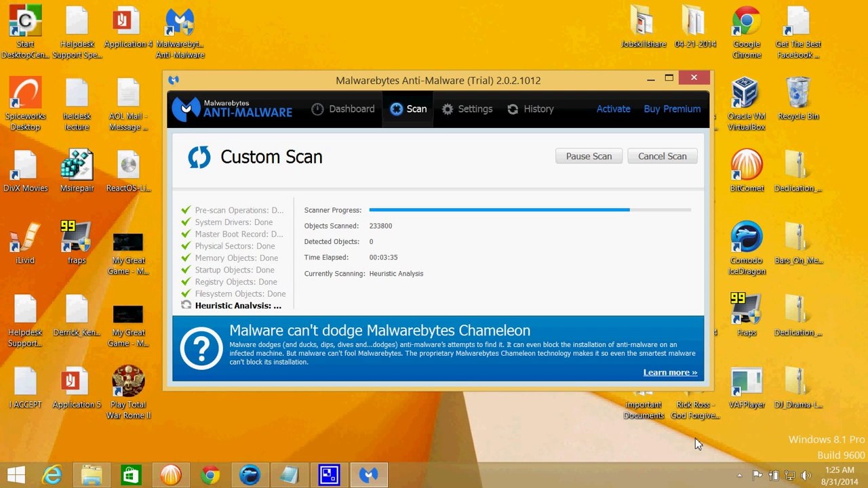The height and width of the screenshot is (488, 868).
Task: Select the Scan tab
Action: pos(408,109)
